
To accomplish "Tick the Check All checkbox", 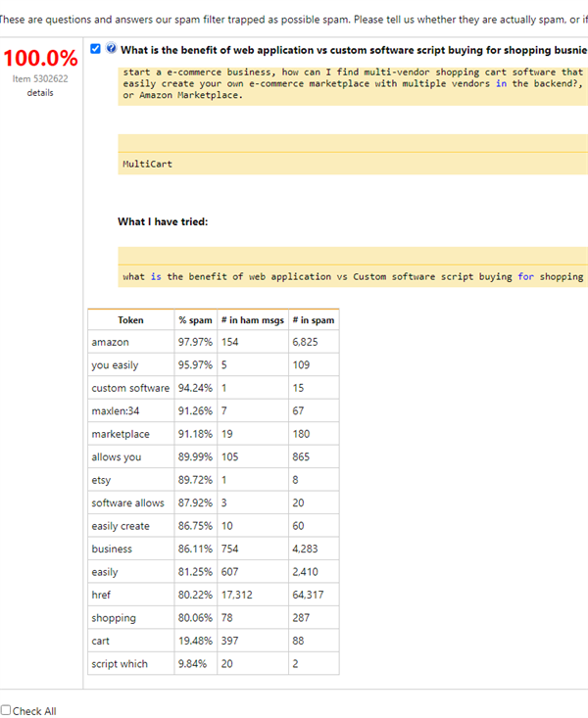I will coord(6,710).
